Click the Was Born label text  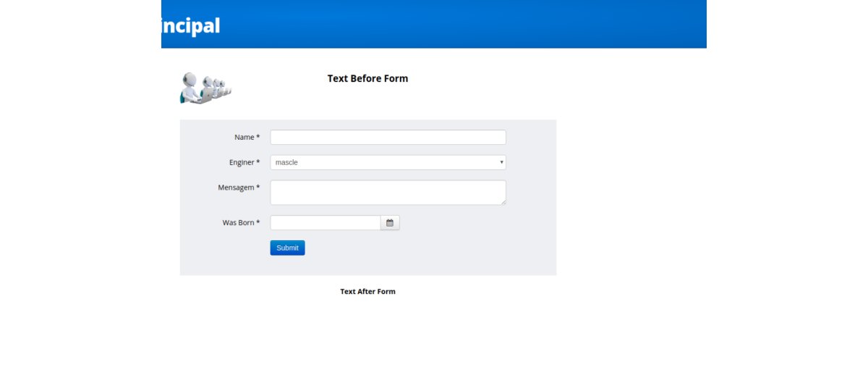click(238, 223)
